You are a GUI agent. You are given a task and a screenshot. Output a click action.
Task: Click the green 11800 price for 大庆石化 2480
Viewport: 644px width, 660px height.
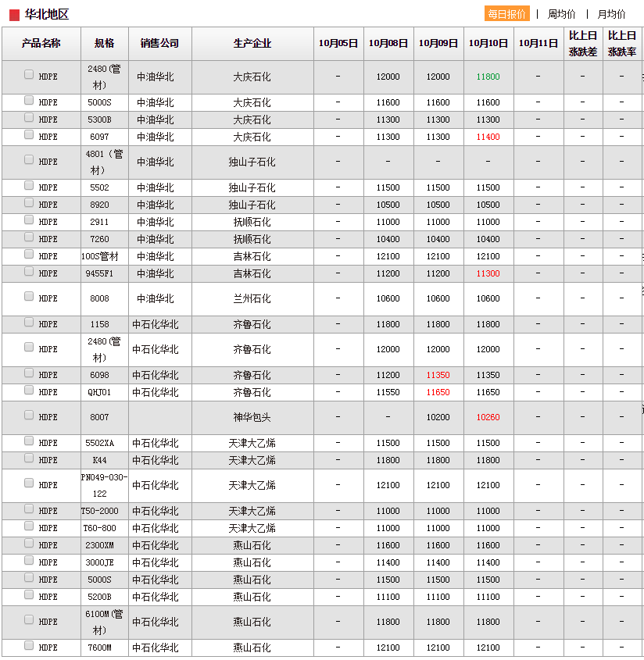tap(488, 77)
